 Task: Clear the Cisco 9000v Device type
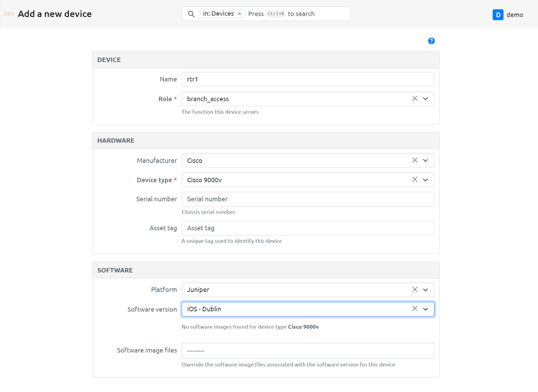pos(415,179)
